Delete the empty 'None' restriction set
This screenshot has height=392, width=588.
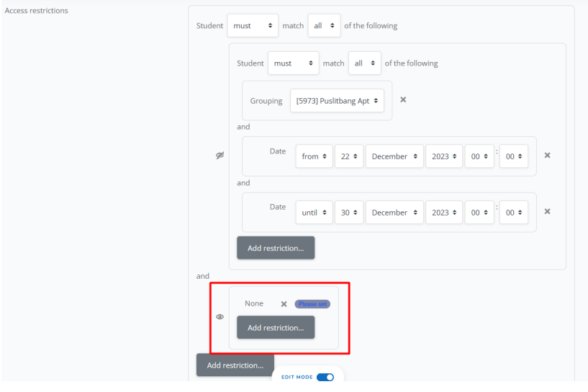pyautogui.click(x=284, y=304)
